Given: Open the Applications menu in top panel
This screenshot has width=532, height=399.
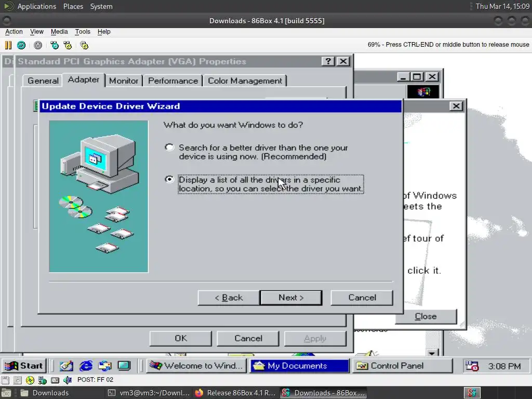Looking at the screenshot, I should pyautogui.click(x=37, y=6).
